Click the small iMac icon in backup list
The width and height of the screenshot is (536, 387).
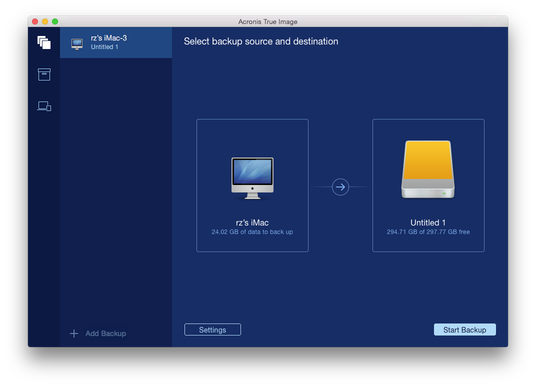click(x=77, y=44)
